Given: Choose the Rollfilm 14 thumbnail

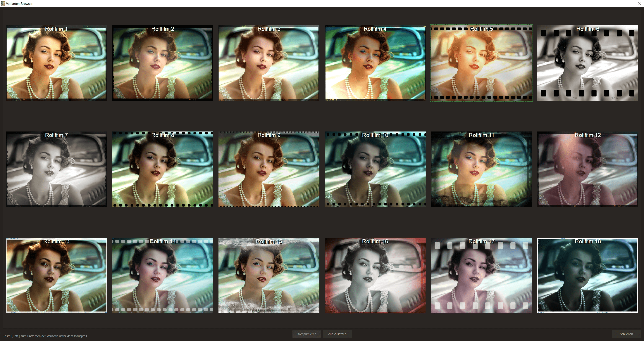Looking at the screenshot, I should click(163, 275).
